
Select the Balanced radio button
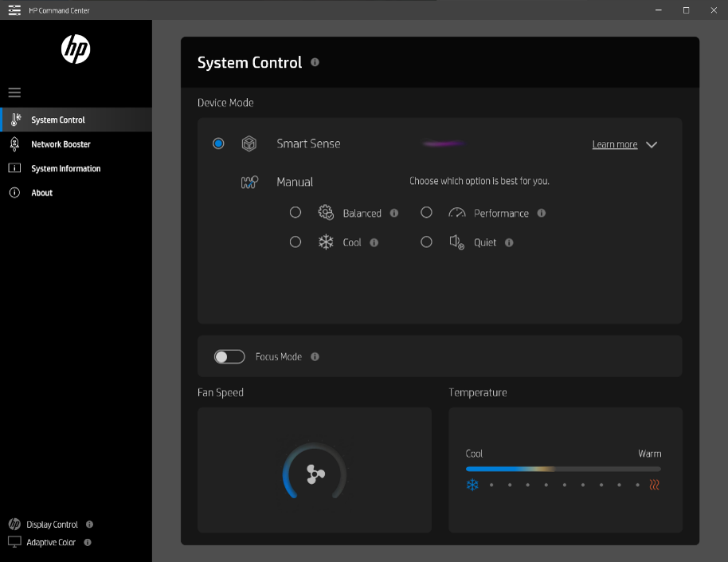[x=296, y=212]
